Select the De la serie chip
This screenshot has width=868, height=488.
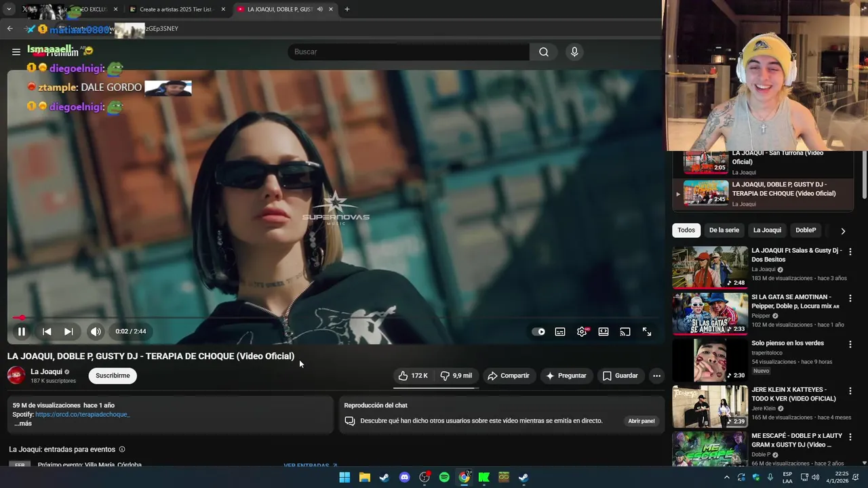coord(724,230)
